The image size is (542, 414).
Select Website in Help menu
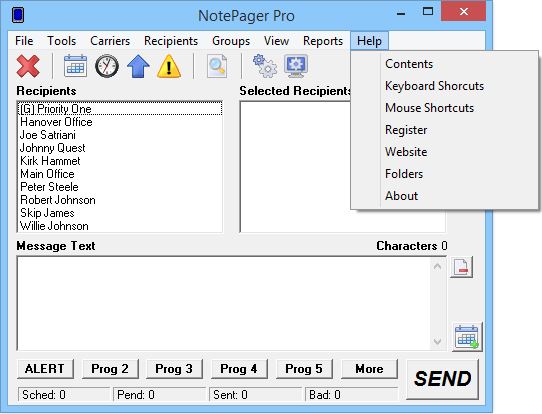pyautogui.click(x=445, y=152)
